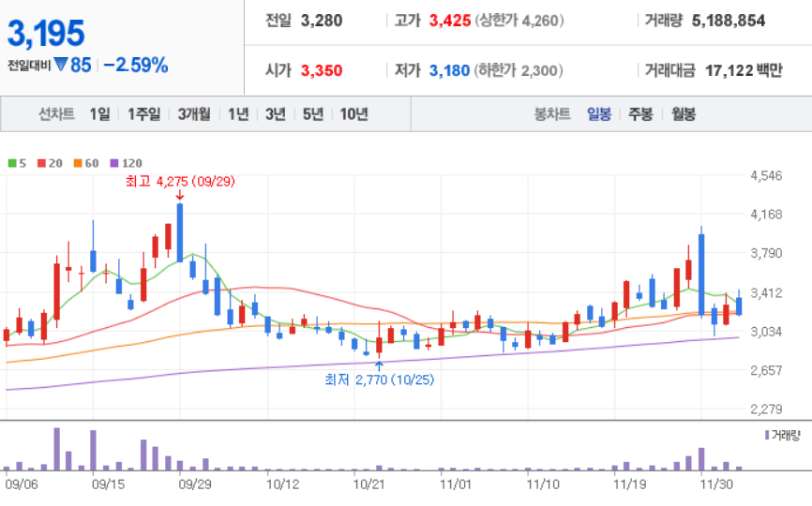The image size is (812, 506).
Task: Click the 3,412 price axis label
Action: pos(766,293)
